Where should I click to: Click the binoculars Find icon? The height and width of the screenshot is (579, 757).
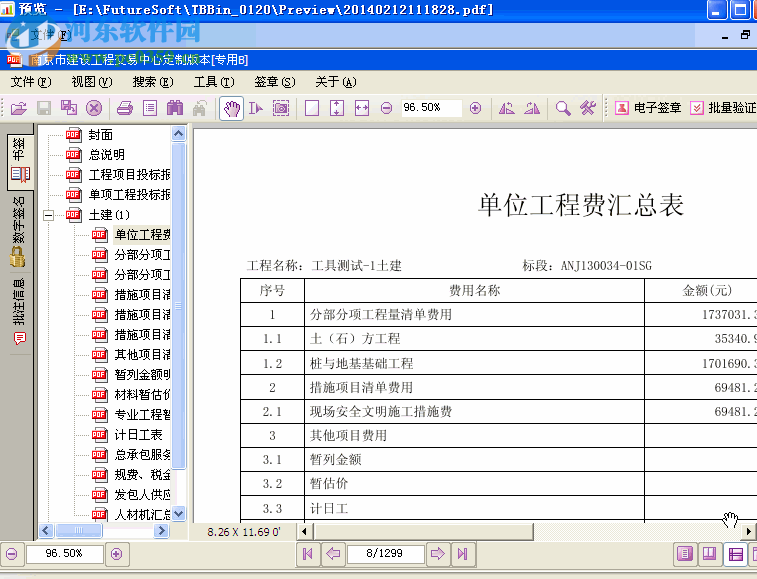point(175,108)
